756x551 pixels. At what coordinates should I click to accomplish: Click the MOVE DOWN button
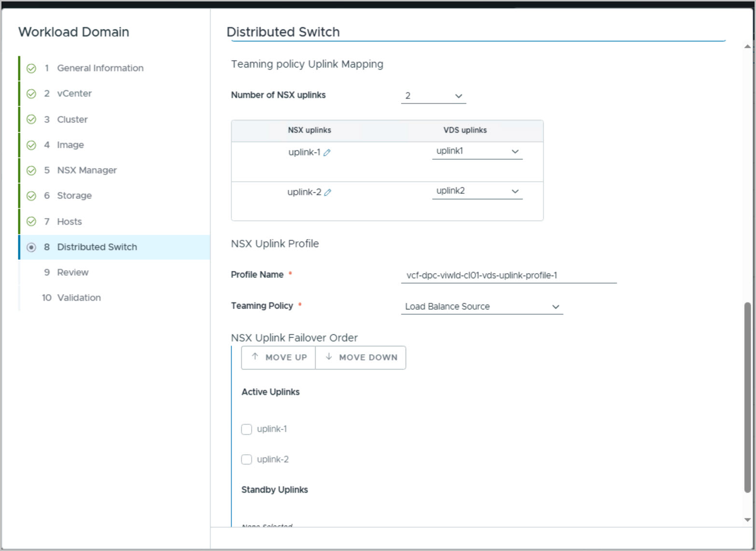point(361,358)
